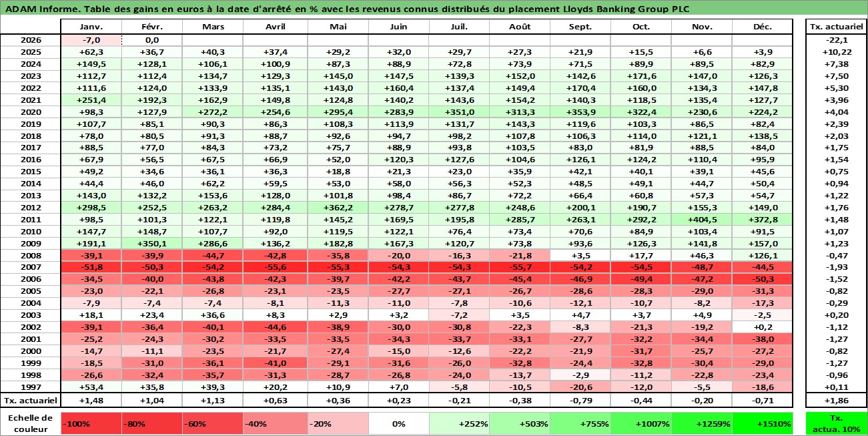The image size is (868, 436).
Task: Click the table title mentioning Lloyds Banking Group PLC
Action: tap(347, 9)
